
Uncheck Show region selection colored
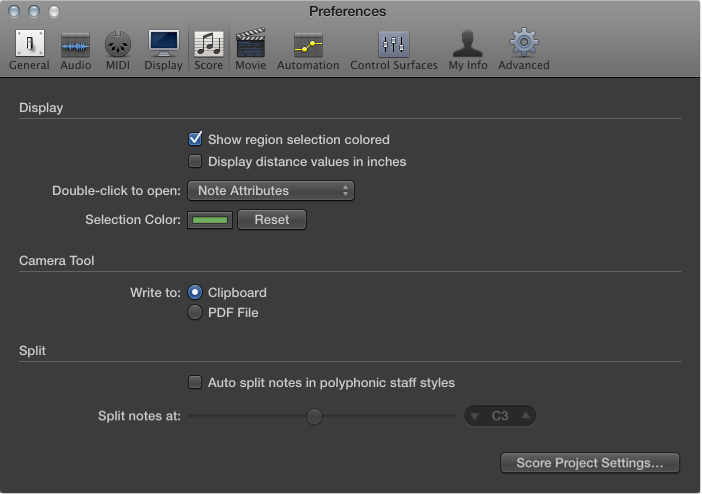(x=195, y=139)
